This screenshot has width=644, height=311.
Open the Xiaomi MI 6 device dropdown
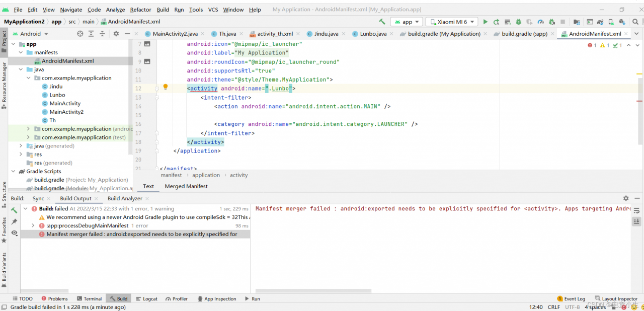[x=451, y=22]
